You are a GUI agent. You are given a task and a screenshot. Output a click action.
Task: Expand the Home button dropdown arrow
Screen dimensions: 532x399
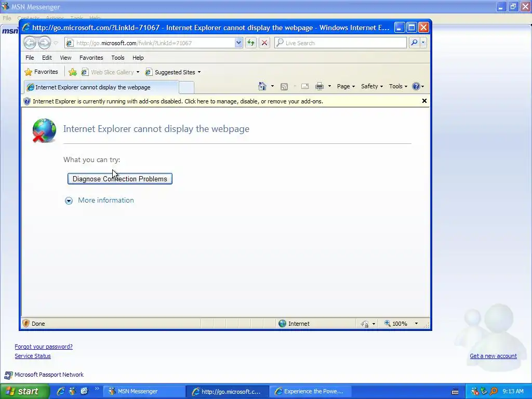(272, 86)
